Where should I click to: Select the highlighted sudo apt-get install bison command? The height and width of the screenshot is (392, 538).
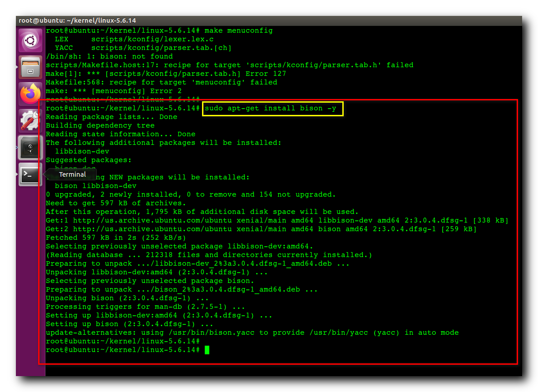pyautogui.click(x=272, y=108)
